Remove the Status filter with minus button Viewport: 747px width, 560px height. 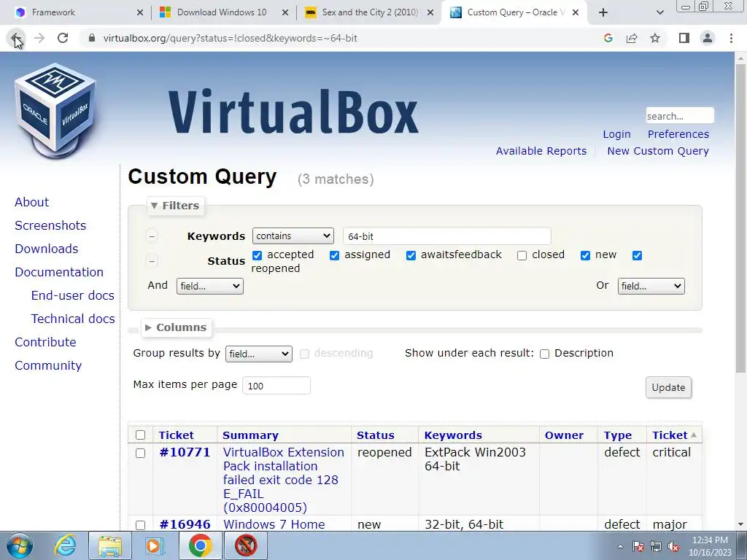[x=152, y=260]
